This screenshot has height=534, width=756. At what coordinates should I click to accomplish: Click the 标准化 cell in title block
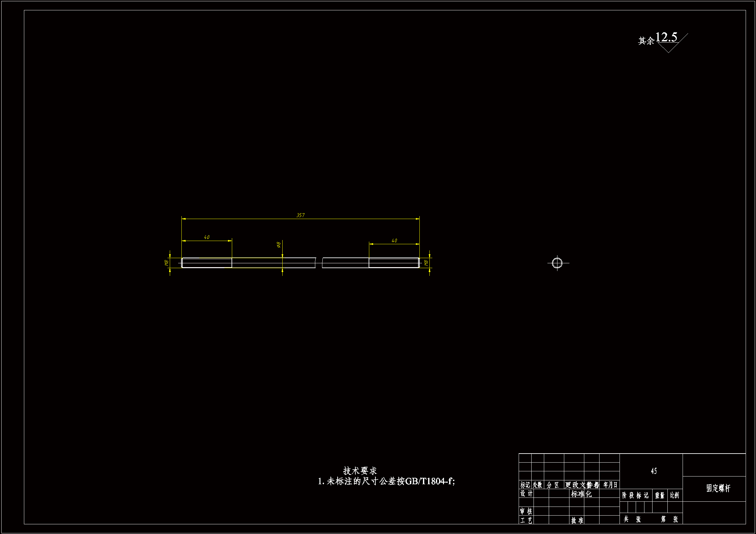pyautogui.click(x=581, y=494)
